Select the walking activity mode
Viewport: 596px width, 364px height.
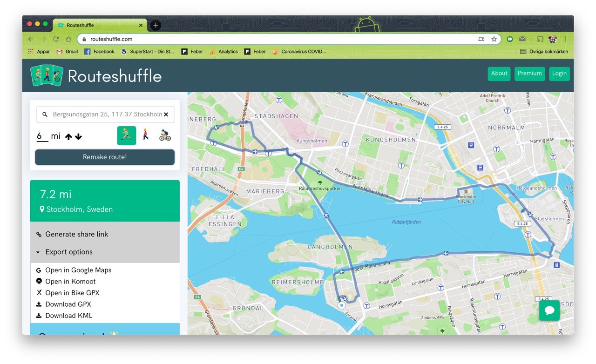(x=146, y=135)
